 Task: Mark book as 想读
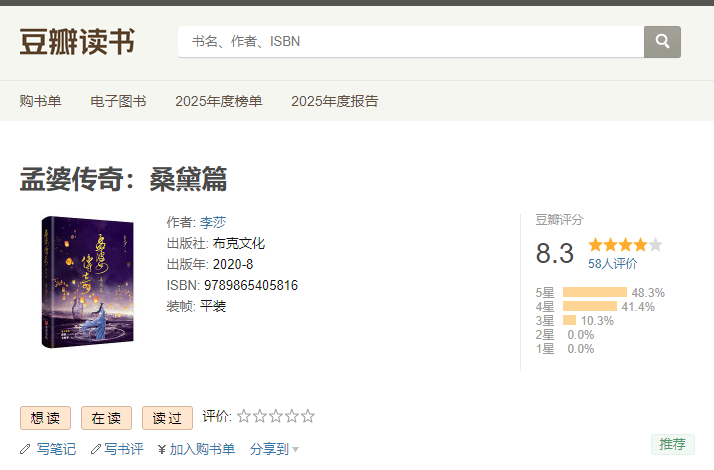point(46,417)
